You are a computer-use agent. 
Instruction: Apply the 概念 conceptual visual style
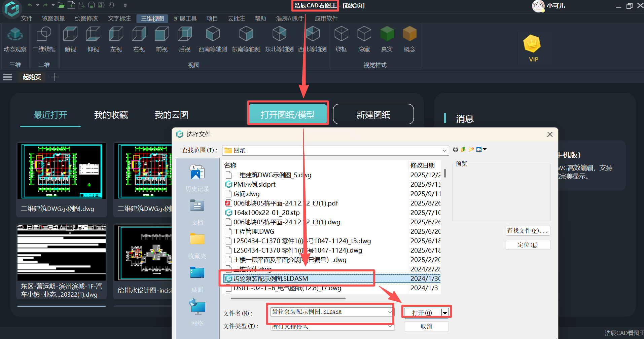(x=409, y=40)
